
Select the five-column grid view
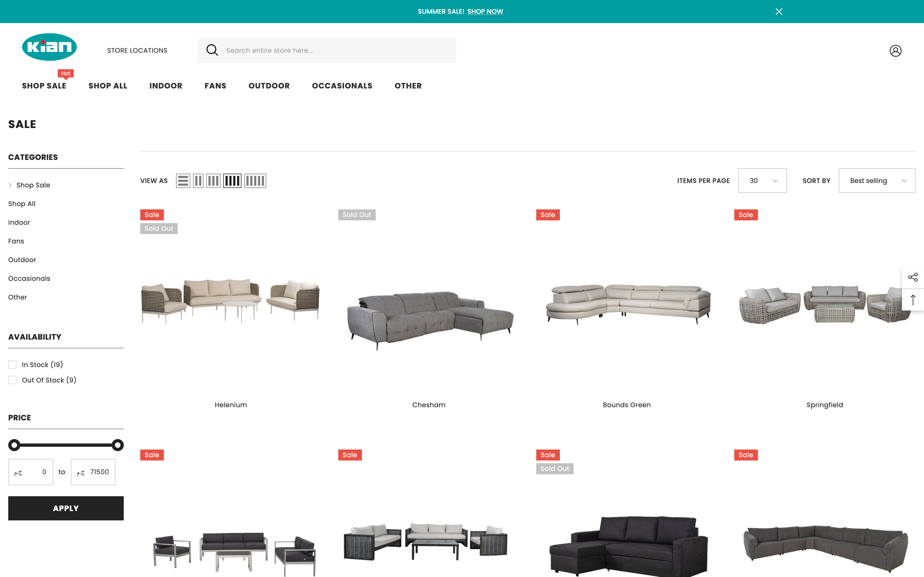click(x=255, y=181)
